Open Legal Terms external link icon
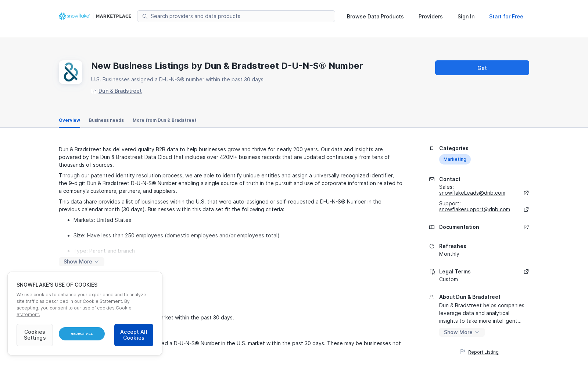This screenshot has height=368, width=588. (526, 272)
